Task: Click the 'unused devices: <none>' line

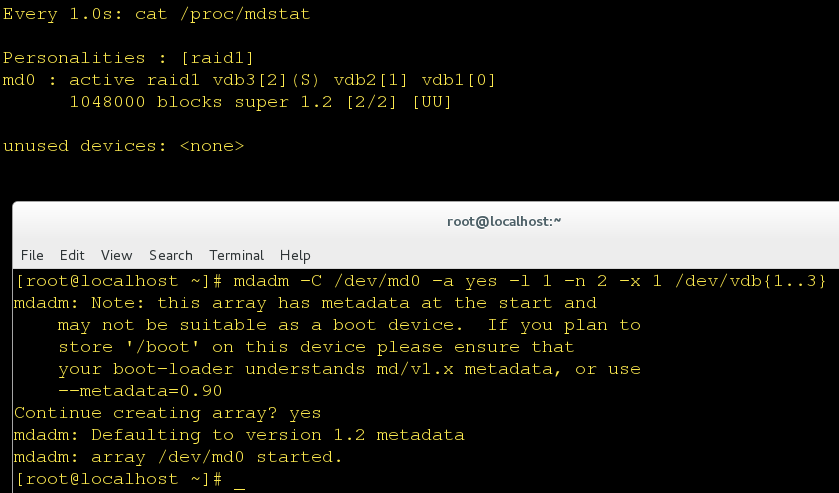Action: (x=123, y=146)
